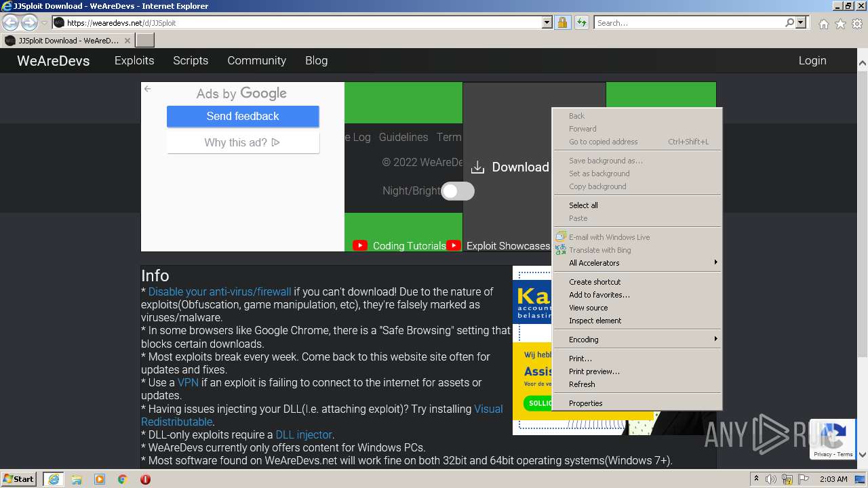Click the page scrollbar down arrow

point(862,455)
